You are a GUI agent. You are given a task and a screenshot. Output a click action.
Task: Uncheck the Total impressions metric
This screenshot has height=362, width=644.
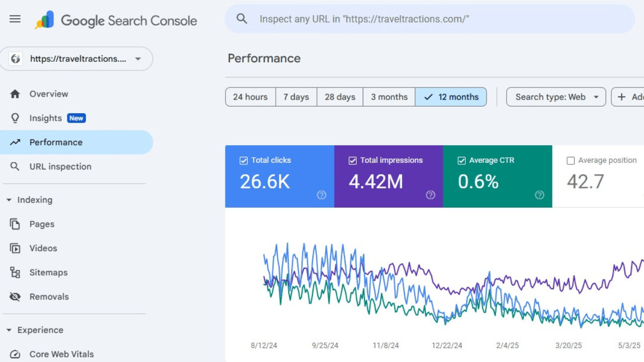click(x=352, y=160)
